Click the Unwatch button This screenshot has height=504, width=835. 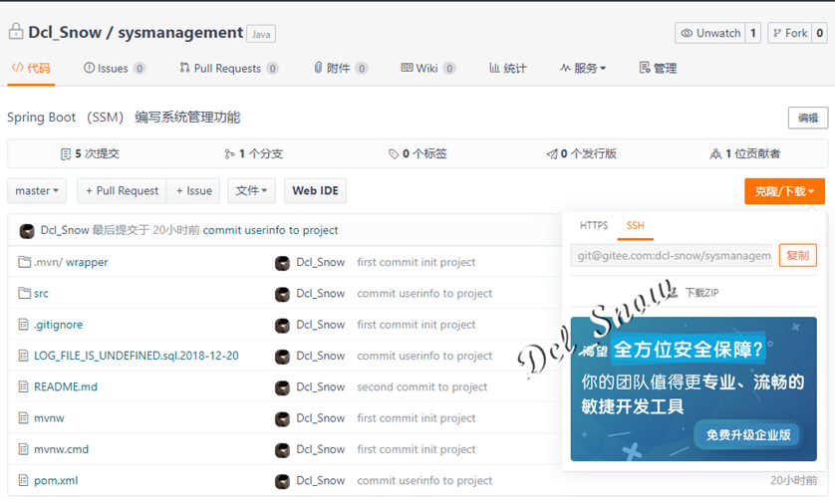click(710, 33)
